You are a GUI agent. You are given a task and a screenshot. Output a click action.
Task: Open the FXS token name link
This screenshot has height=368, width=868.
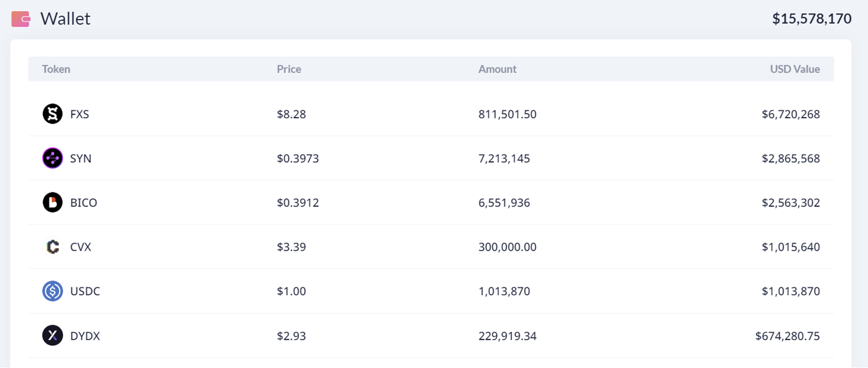pyautogui.click(x=80, y=115)
